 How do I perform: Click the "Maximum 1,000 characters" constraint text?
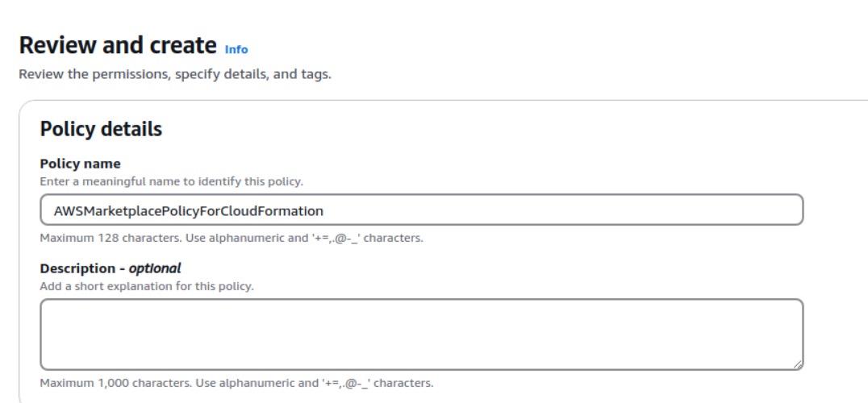point(236,383)
